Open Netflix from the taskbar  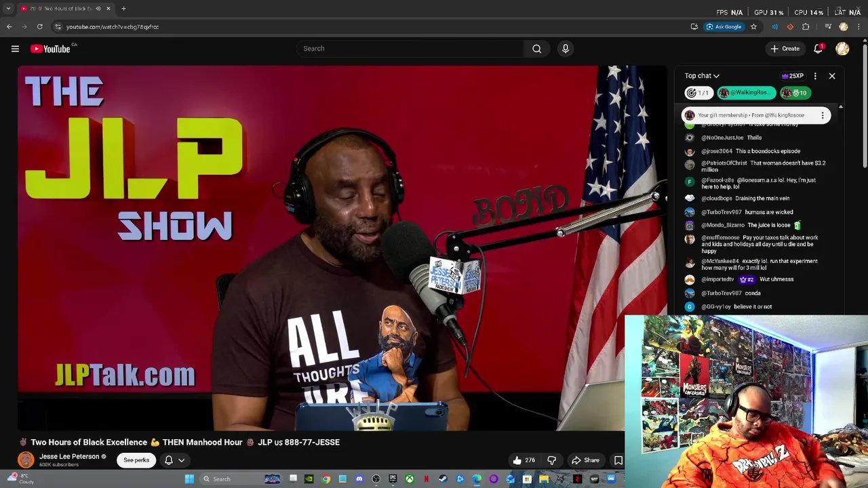coord(426,479)
